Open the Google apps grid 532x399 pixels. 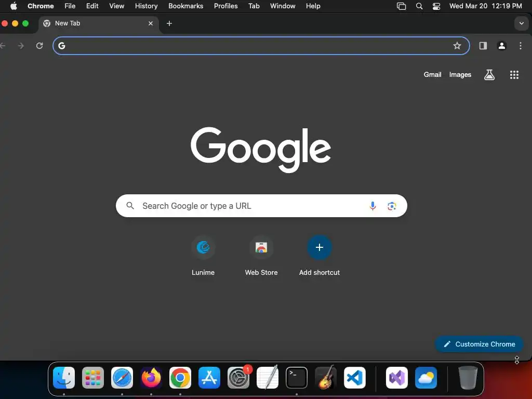[x=514, y=75]
